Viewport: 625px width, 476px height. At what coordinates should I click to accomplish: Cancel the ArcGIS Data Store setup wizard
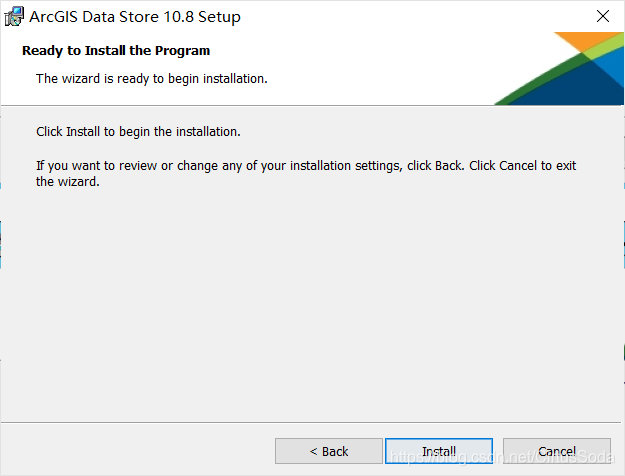(x=557, y=451)
